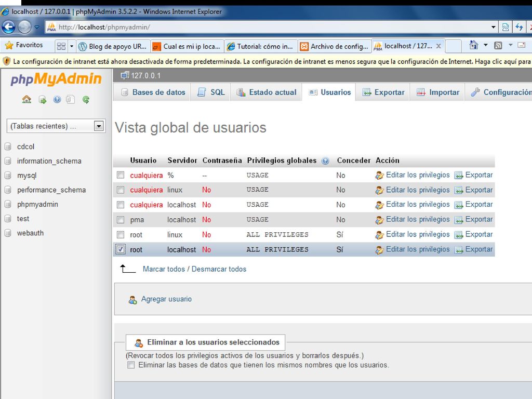Open the Estado actual tab
Screen dimensions: 532x399
[267, 92]
